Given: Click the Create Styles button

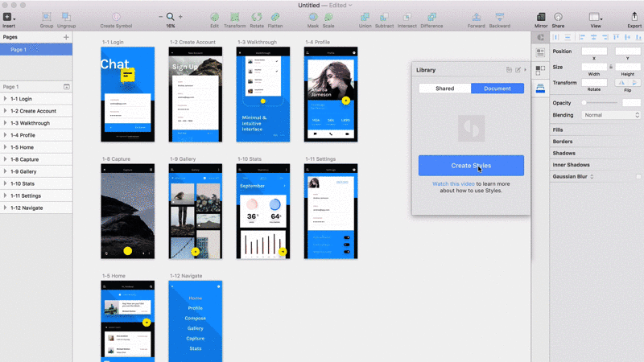Looking at the screenshot, I should click(471, 166).
